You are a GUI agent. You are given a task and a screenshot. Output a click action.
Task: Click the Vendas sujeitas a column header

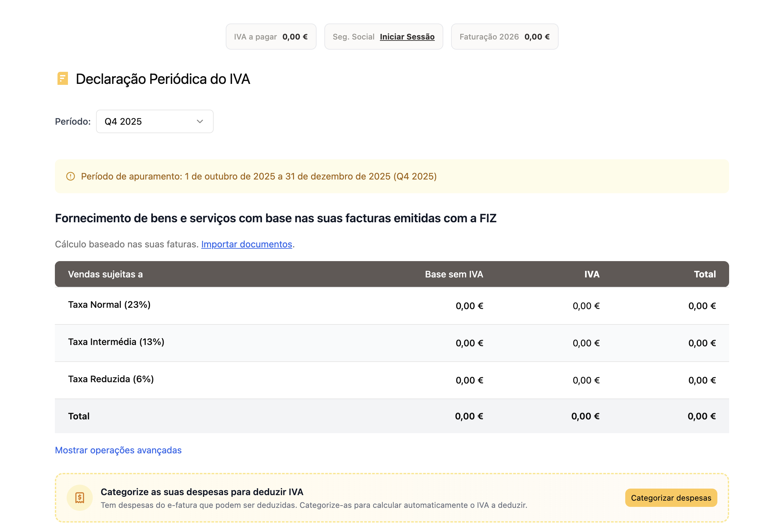tap(105, 274)
